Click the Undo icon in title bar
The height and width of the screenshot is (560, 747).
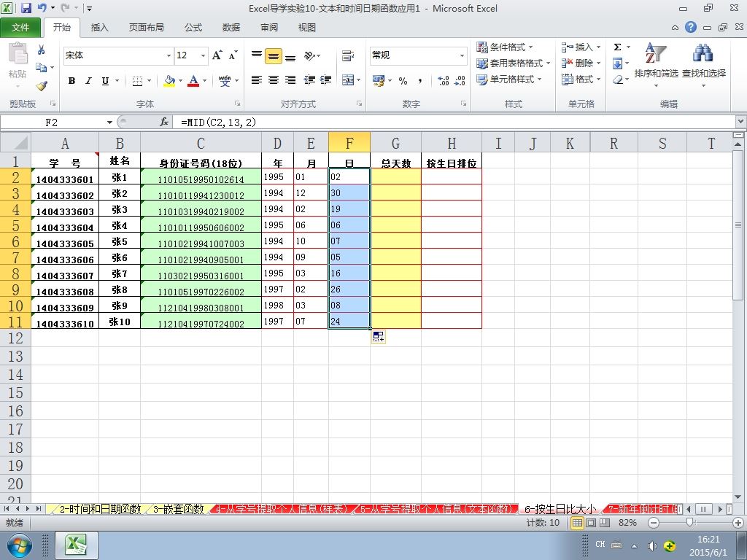pos(42,8)
